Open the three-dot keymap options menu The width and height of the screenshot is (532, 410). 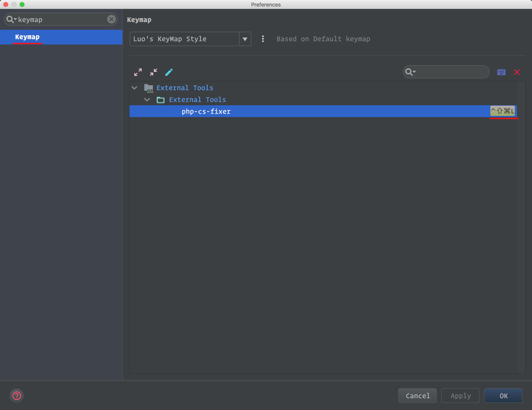click(x=263, y=39)
